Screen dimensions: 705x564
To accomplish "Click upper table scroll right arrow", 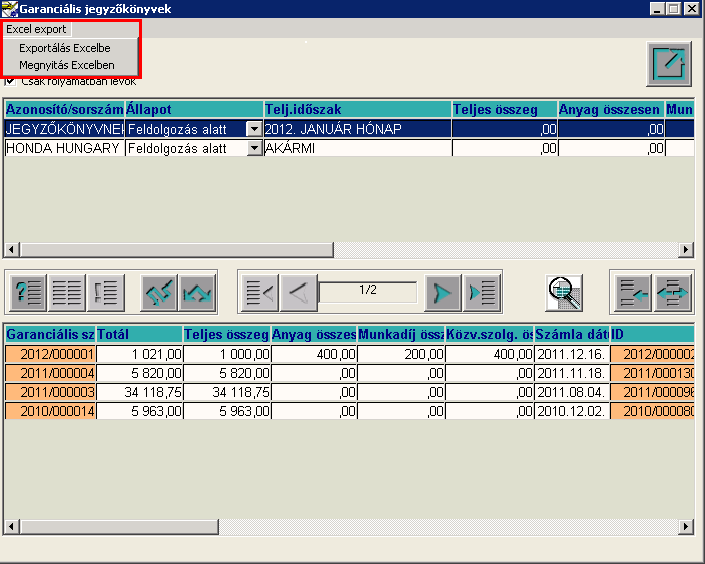I will coord(686,249).
